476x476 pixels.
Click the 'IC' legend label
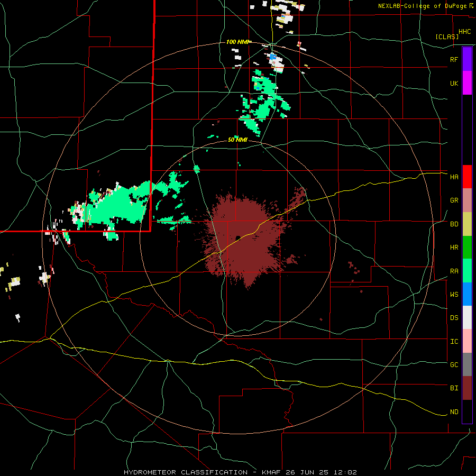click(x=454, y=341)
